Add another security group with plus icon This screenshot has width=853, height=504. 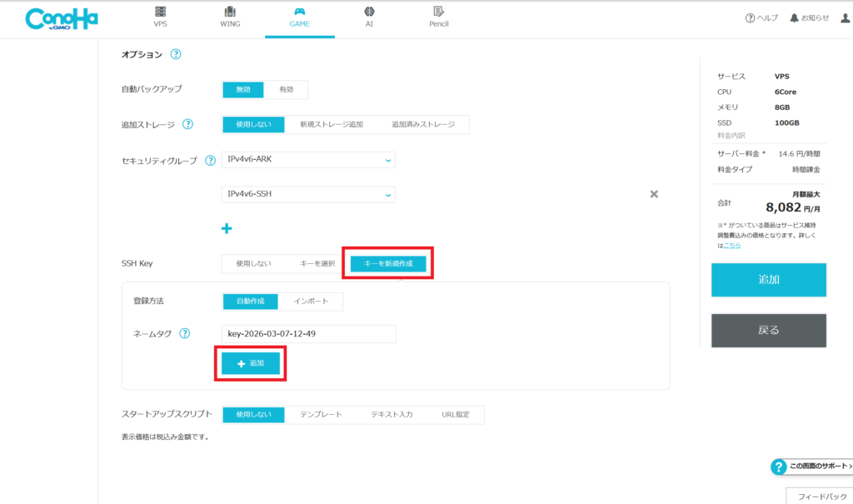(x=226, y=228)
